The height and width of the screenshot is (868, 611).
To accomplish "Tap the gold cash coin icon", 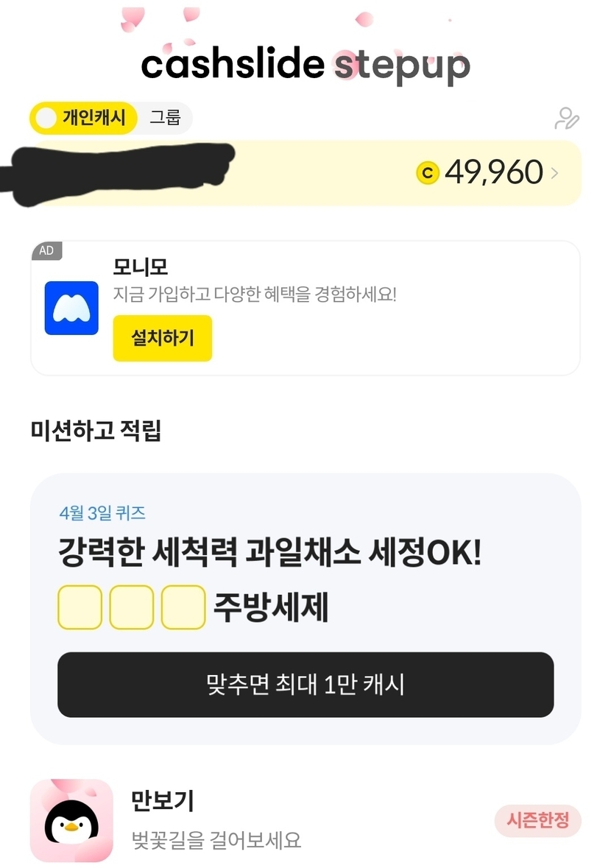I will [428, 173].
